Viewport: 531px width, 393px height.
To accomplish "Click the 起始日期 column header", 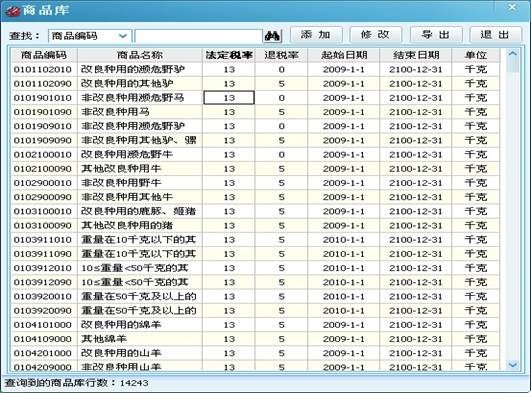I will click(344, 55).
